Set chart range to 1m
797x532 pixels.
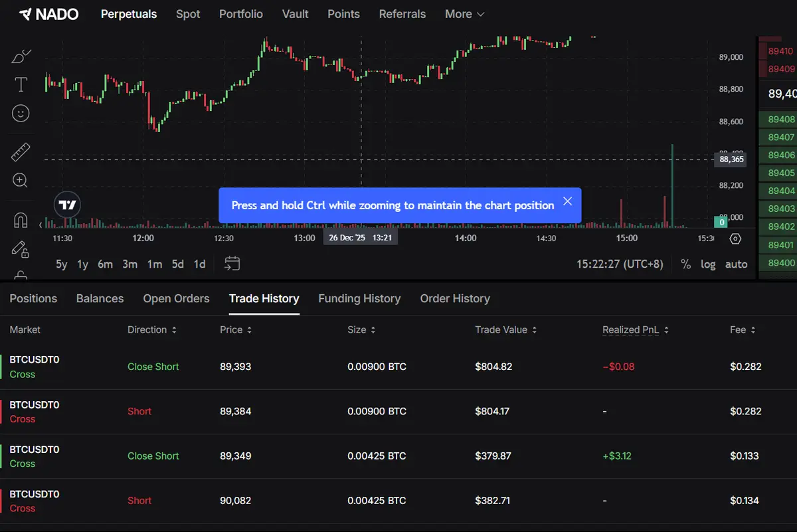pyautogui.click(x=155, y=264)
